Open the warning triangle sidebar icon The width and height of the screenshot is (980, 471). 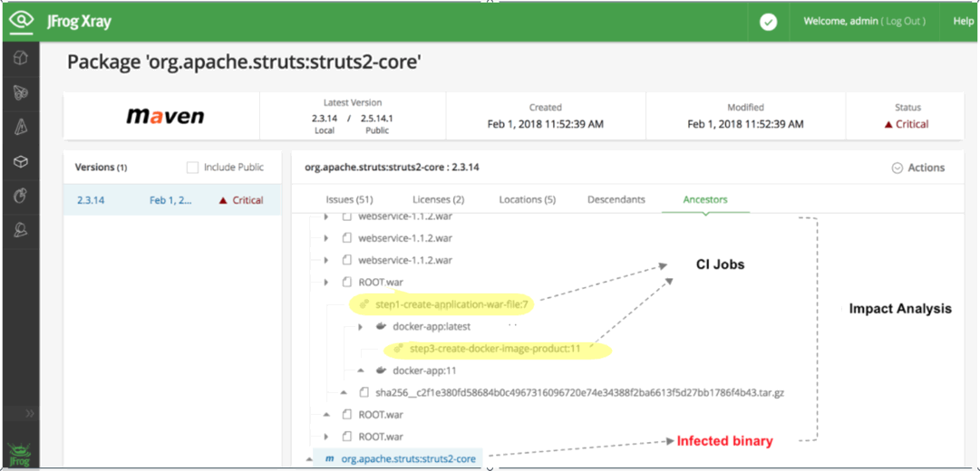pos(21,128)
